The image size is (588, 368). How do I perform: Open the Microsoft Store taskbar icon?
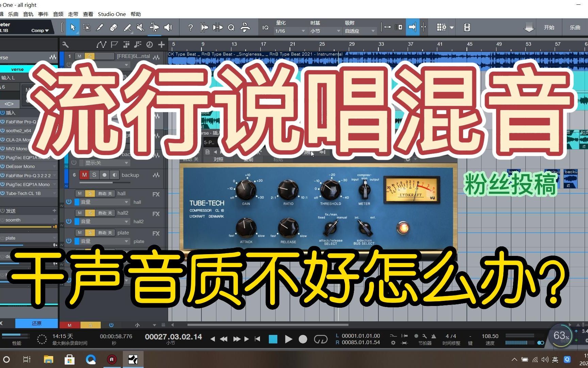pos(69,359)
